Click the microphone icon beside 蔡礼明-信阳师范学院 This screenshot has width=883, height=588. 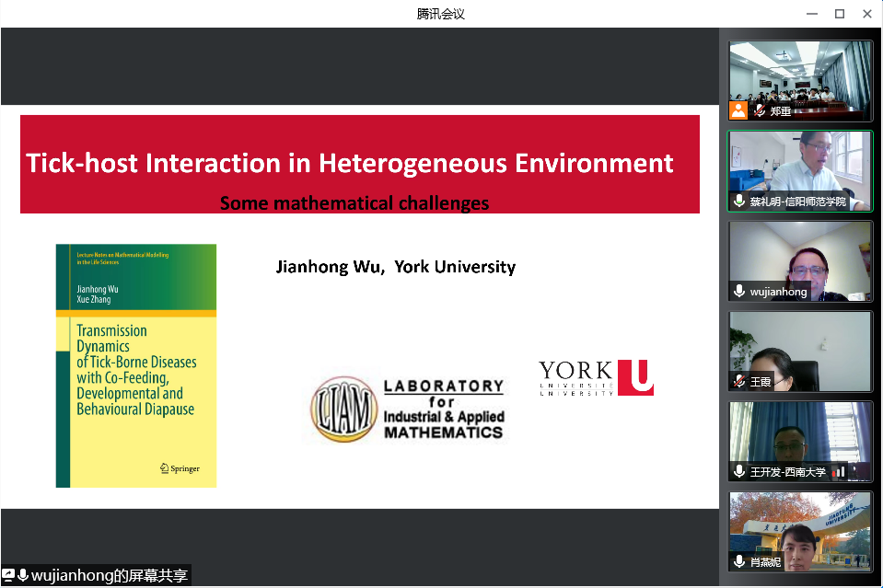pyautogui.click(x=739, y=201)
